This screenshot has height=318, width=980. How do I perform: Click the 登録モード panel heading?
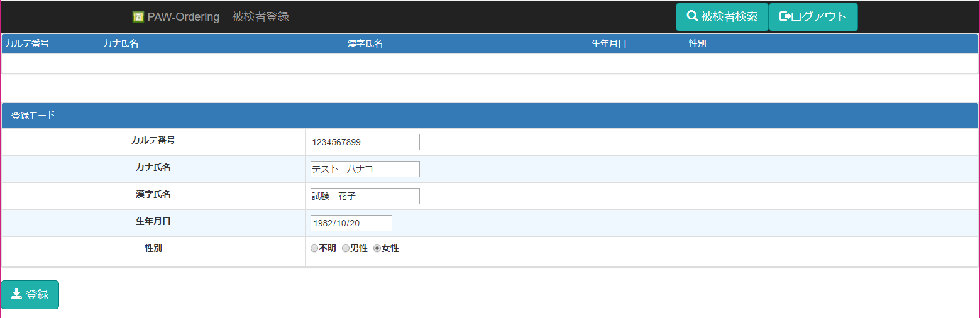(x=490, y=116)
